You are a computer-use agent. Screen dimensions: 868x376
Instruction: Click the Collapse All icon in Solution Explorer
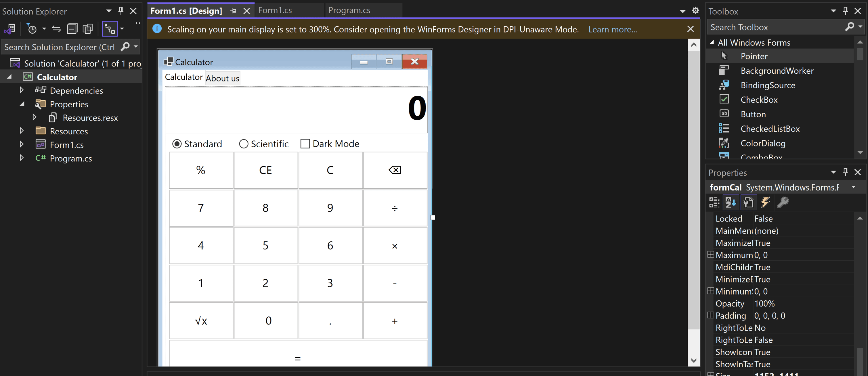tap(72, 29)
